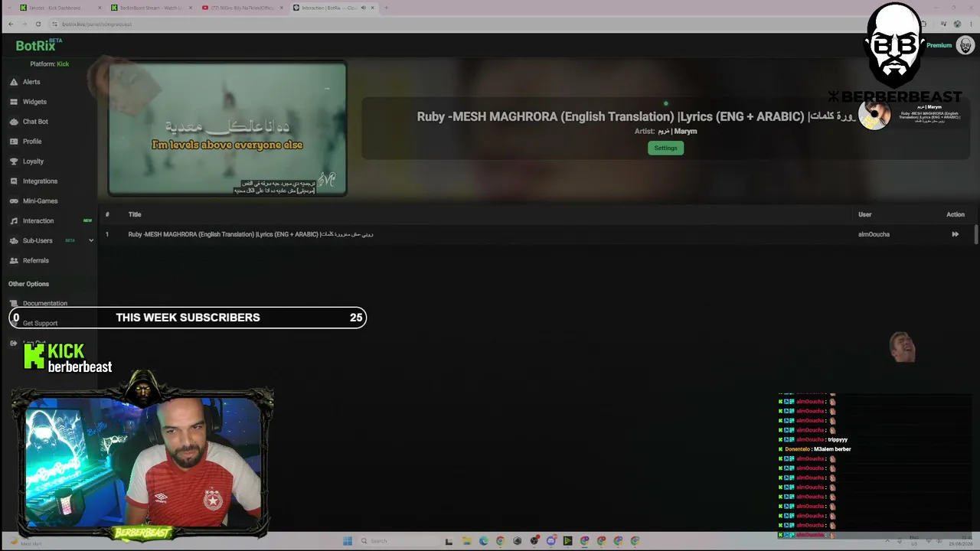Click the Integrations sidebar icon
980x551 pixels.
[14, 181]
